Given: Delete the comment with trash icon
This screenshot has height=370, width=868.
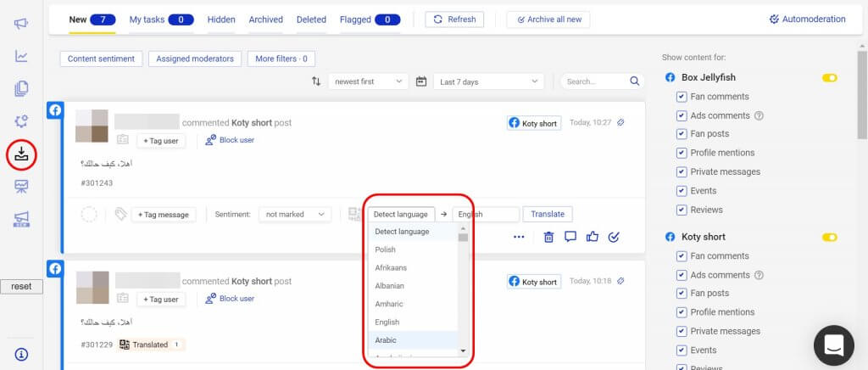Looking at the screenshot, I should point(548,237).
